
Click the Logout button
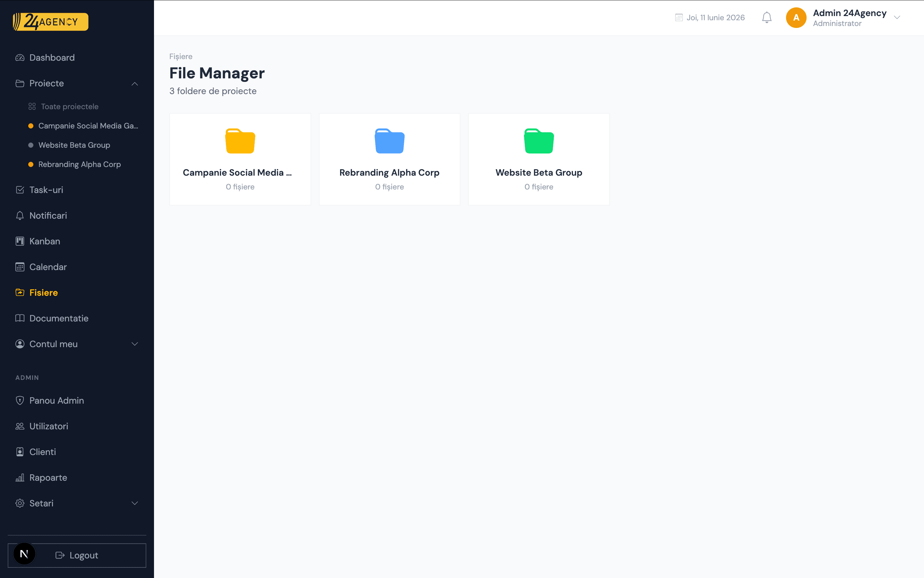click(77, 556)
